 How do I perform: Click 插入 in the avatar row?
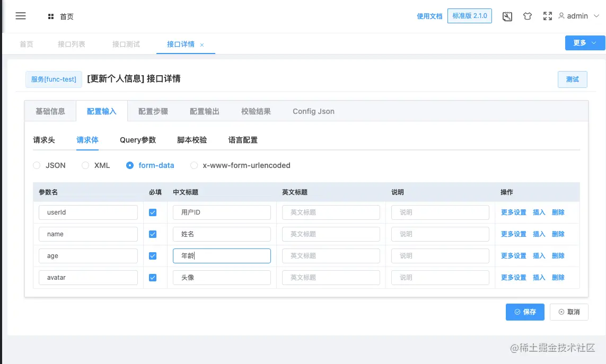pyautogui.click(x=539, y=278)
